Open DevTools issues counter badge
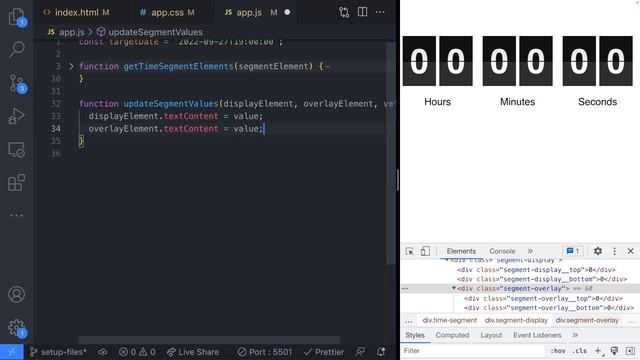Image resolution: width=640 pixels, height=360 pixels. point(573,251)
